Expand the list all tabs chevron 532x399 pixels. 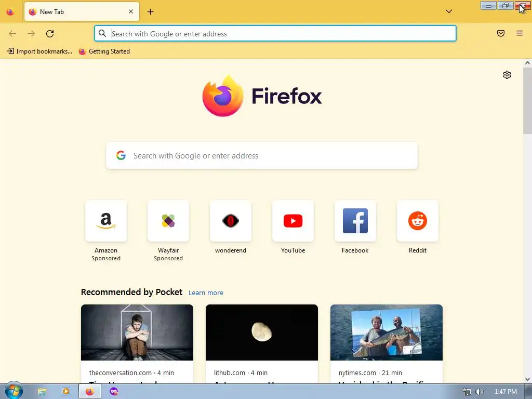pos(448,11)
